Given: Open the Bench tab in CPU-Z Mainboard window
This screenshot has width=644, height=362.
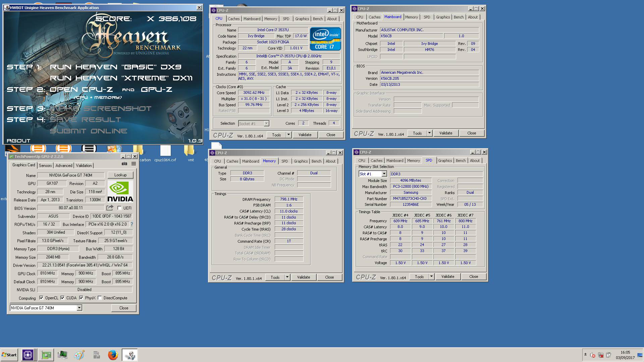Looking at the screenshot, I should [459, 17].
